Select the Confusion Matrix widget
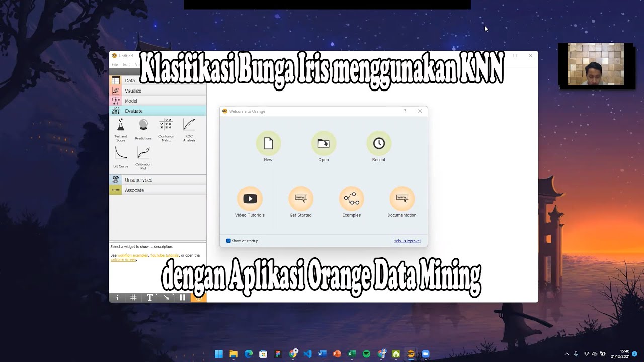 point(166,130)
